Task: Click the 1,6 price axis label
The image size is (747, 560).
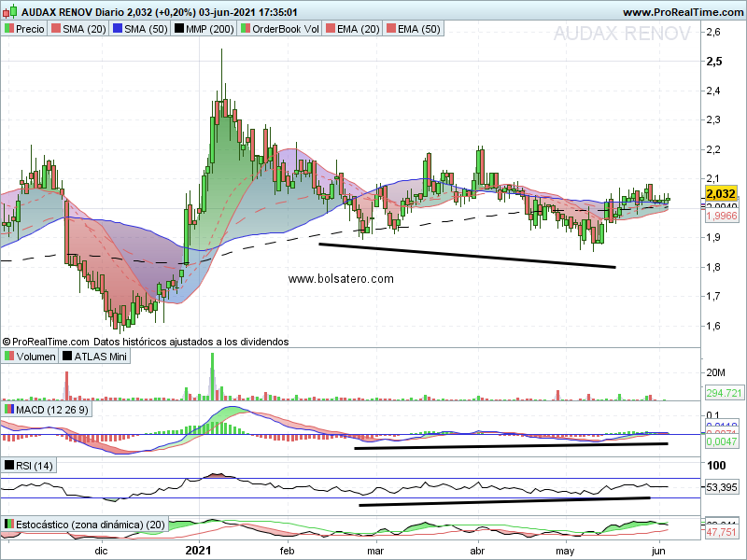Action: tap(713, 326)
